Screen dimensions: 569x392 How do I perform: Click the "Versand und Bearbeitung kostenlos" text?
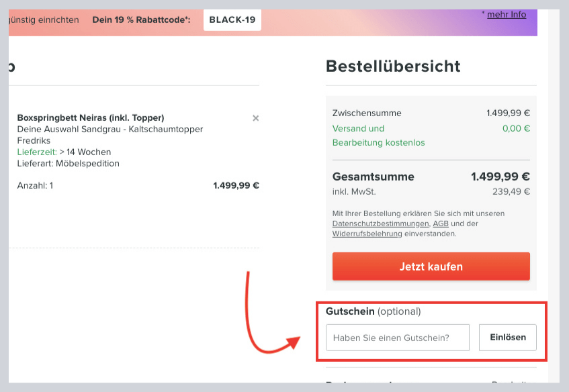[378, 135]
